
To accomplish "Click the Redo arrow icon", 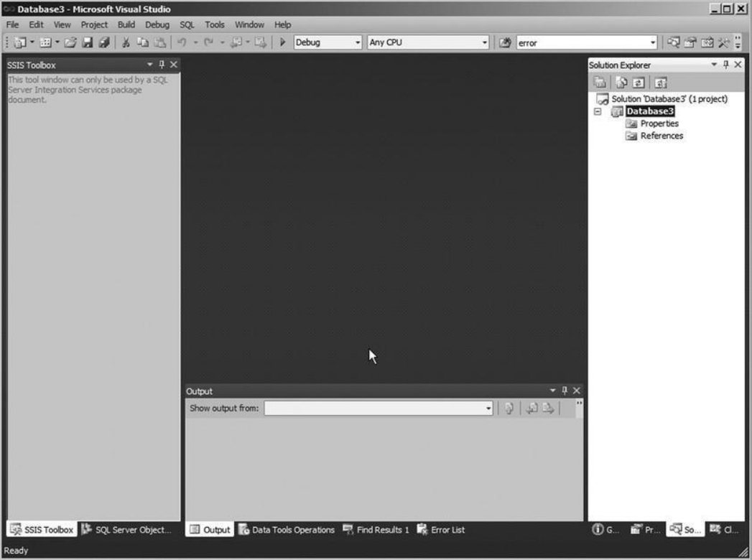I will coord(208,42).
